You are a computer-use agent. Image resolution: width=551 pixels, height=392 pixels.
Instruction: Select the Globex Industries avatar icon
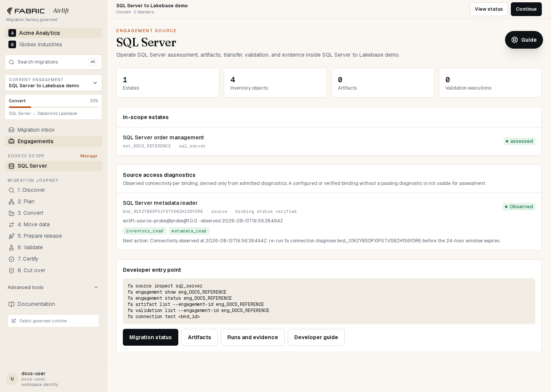pyautogui.click(x=12, y=44)
